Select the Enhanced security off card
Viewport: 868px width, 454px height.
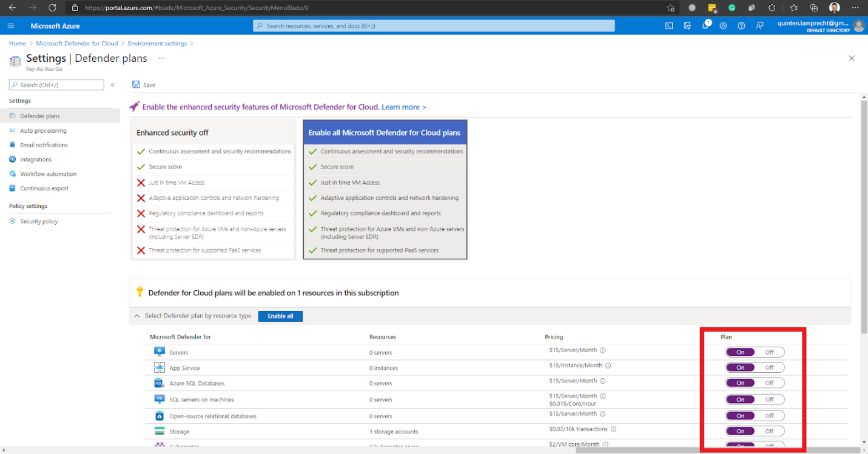(213, 190)
